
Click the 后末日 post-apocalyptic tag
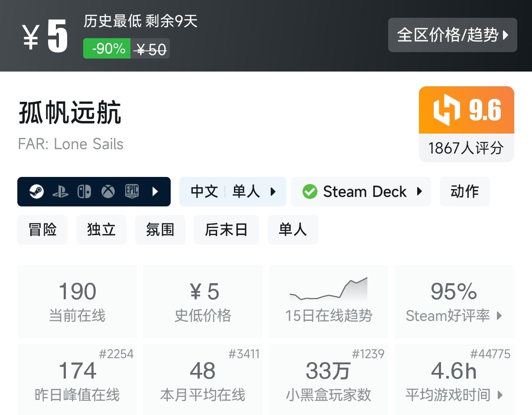pyautogui.click(x=226, y=230)
